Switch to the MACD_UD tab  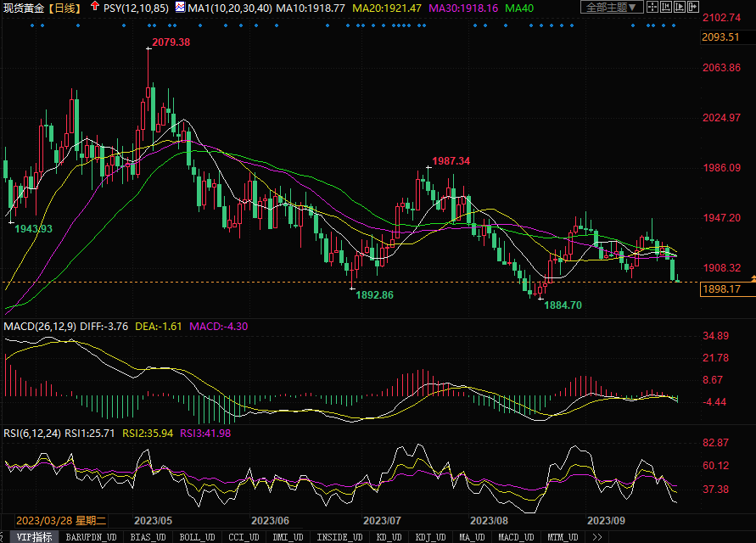(516, 537)
